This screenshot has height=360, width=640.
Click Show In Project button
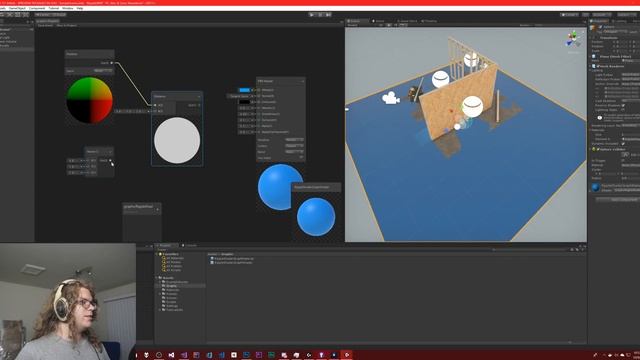[x=67, y=25]
